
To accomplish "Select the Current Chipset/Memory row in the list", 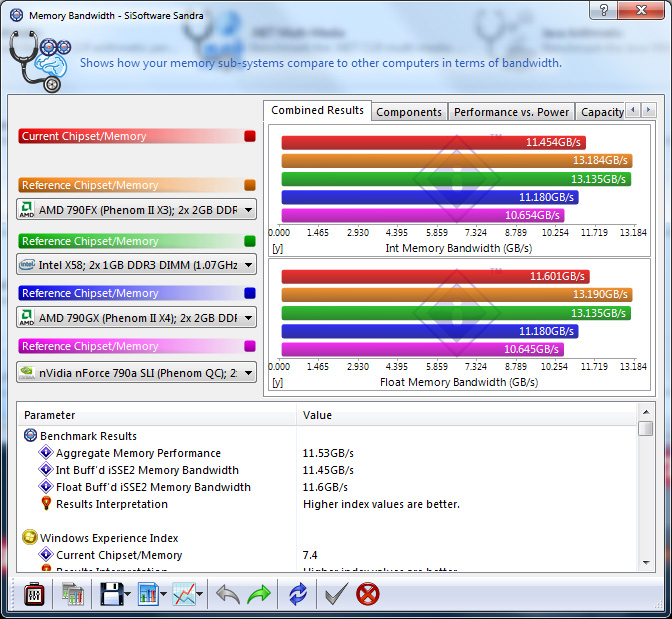I will [x=328, y=555].
